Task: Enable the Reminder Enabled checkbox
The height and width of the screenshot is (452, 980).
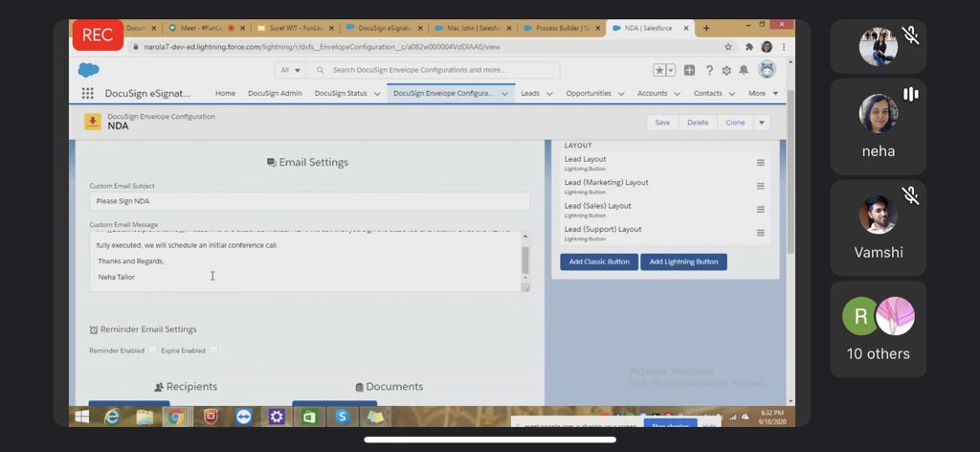Action: pos(152,350)
